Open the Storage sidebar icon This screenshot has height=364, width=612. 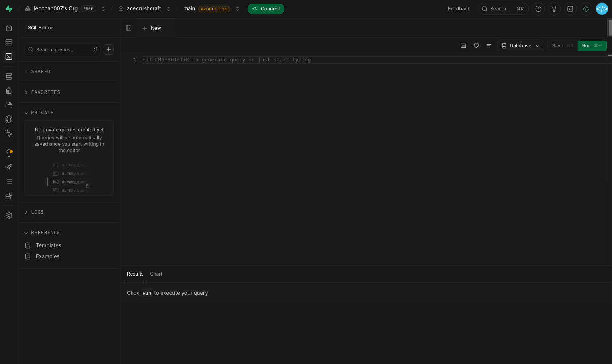(x=9, y=105)
